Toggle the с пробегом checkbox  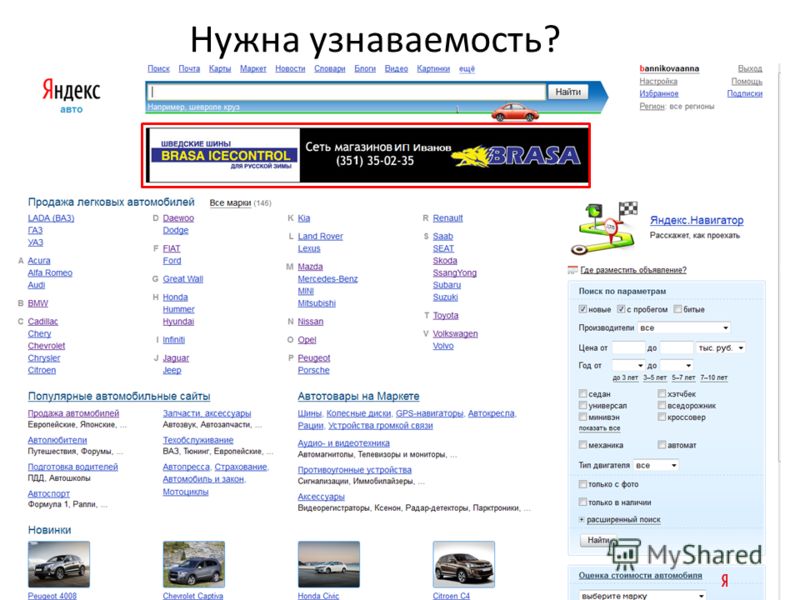click(621, 309)
